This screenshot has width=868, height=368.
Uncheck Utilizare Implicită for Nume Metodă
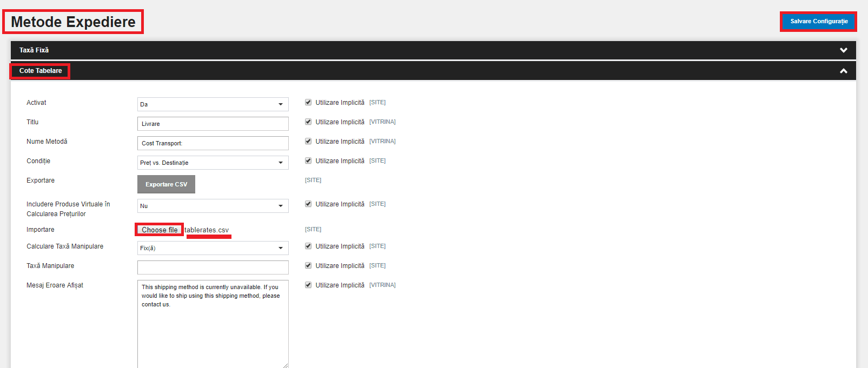(308, 141)
